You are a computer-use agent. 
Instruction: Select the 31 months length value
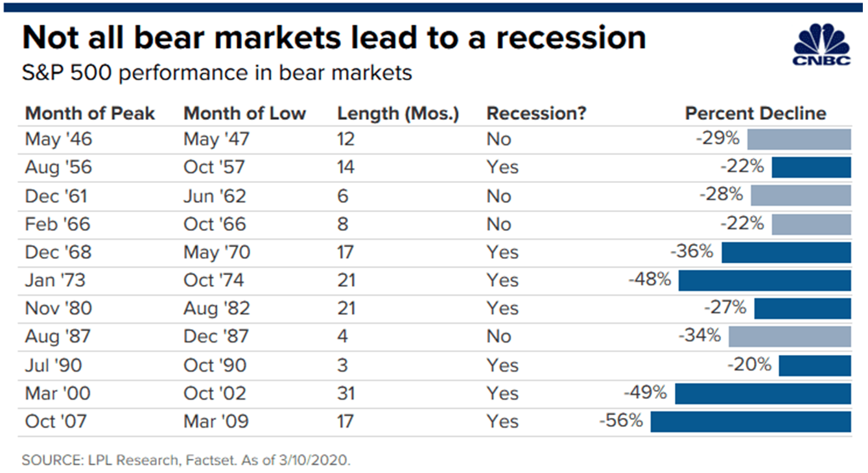click(x=347, y=393)
